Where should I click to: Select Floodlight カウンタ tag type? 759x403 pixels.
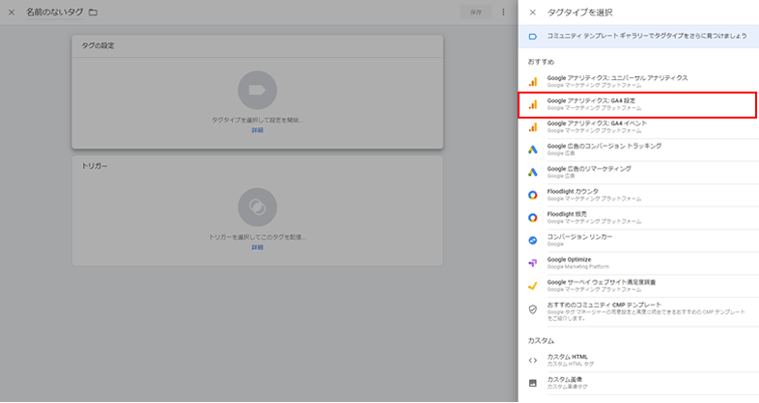pyautogui.click(x=638, y=195)
